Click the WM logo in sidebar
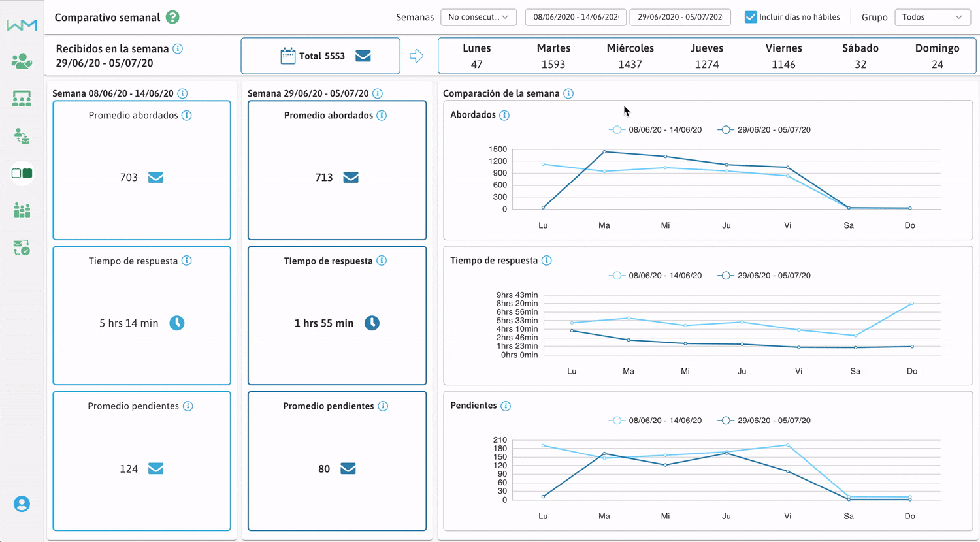 click(x=22, y=25)
